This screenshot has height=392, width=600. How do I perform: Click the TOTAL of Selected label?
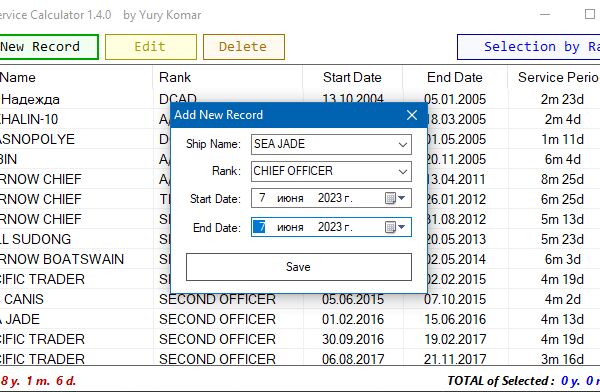(501, 381)
